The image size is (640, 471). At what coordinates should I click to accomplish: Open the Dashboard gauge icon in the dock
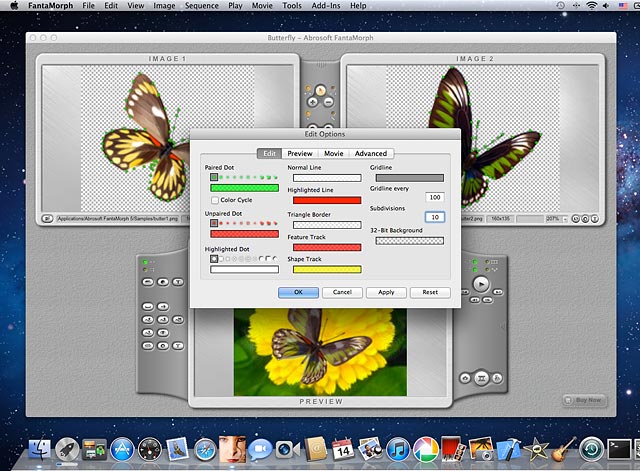(x=150, y=449)
